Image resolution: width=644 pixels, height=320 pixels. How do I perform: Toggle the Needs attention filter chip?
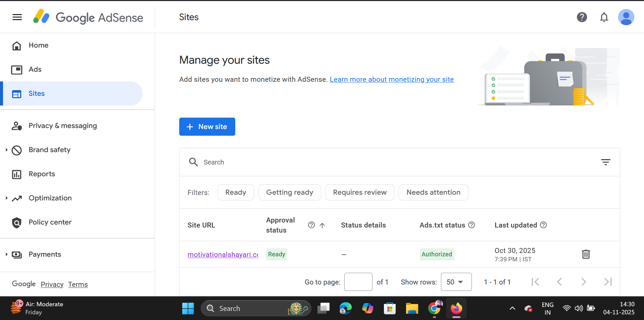pos(433,192)
